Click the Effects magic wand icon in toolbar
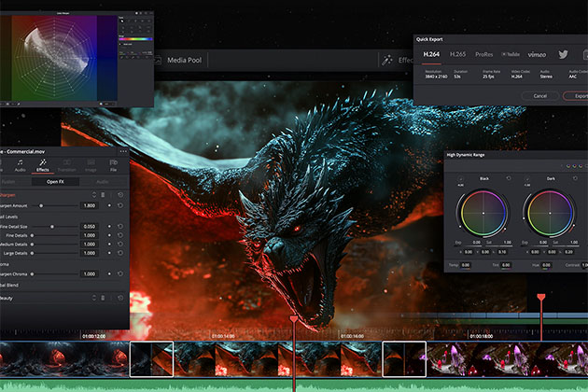Image resolution: width=588 pixels, height=392 pixels. (x=386, y=60)
